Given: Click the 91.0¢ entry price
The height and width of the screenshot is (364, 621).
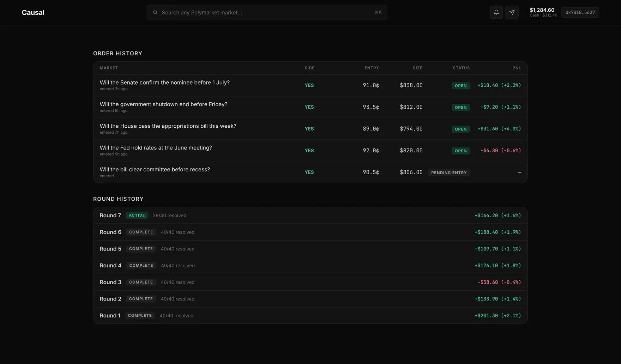Looking at the screenshot, I should click(371, 85).
